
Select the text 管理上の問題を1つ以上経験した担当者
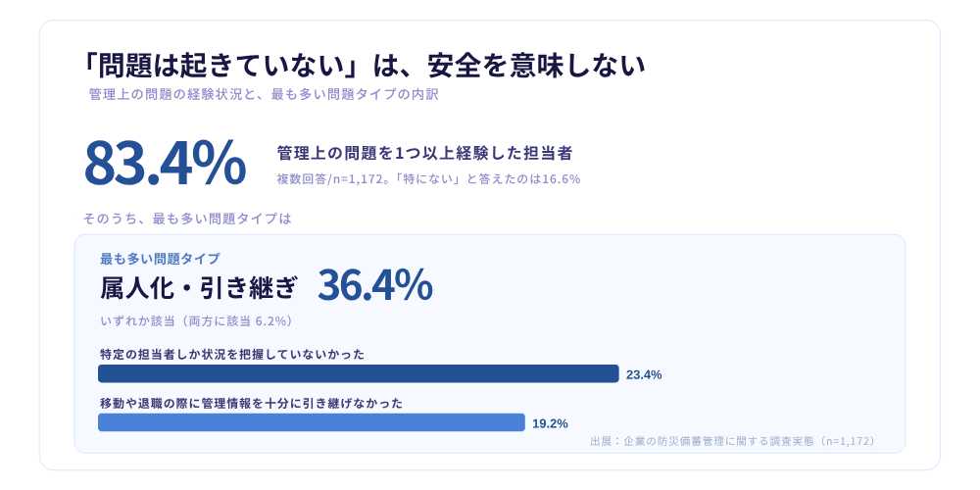425,152
